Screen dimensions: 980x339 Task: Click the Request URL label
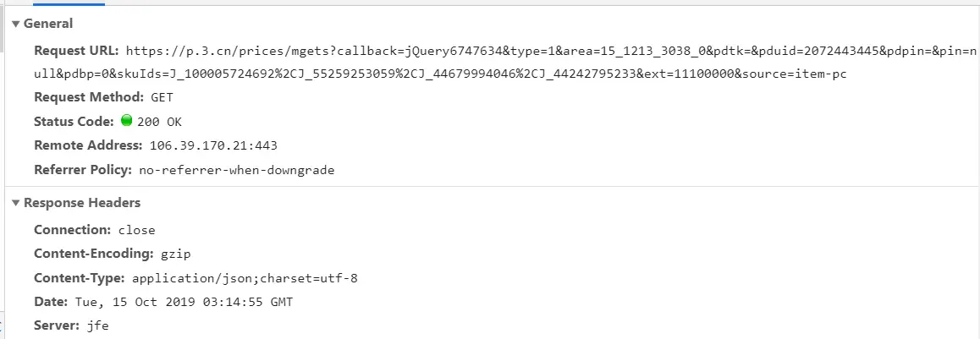[76, 51]
